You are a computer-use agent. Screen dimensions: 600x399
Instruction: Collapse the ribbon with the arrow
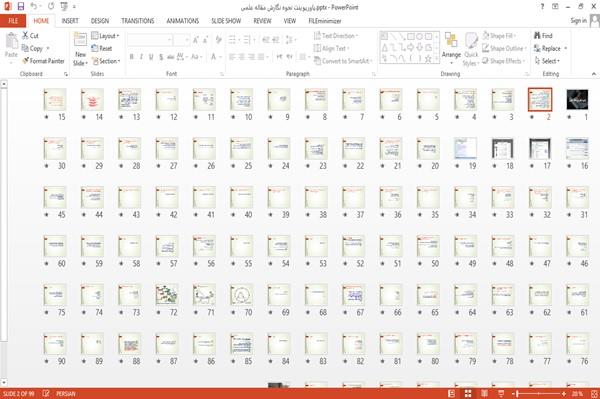coord(594,74)
